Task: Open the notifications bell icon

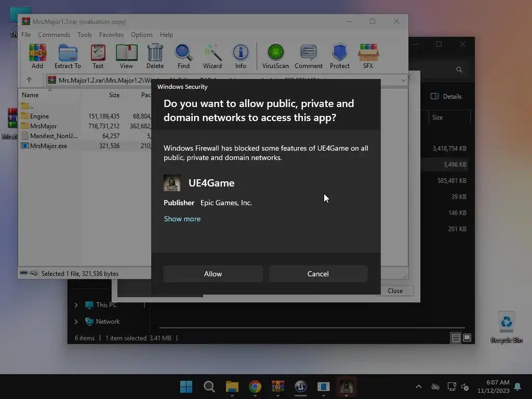Action: tap(517, 387)
